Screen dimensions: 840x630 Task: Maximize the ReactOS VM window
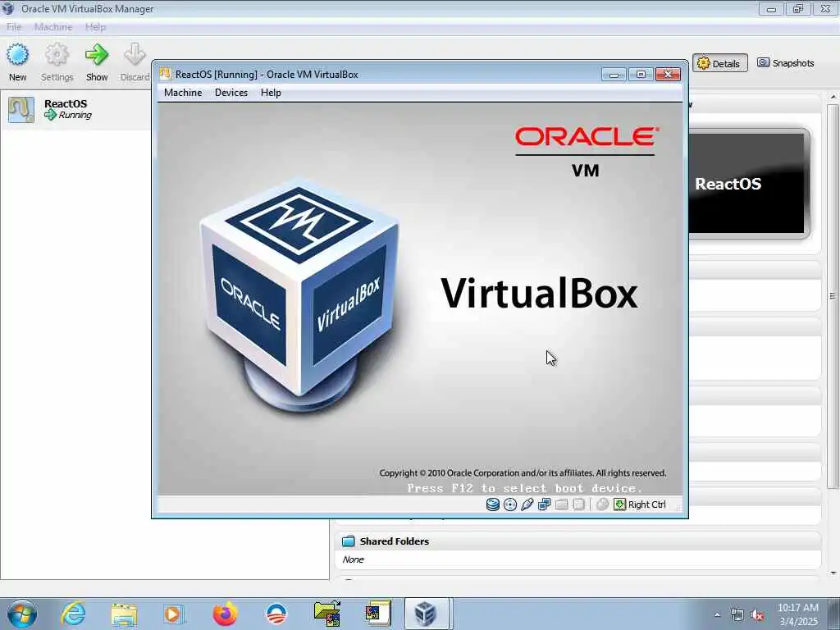[641, 75]
